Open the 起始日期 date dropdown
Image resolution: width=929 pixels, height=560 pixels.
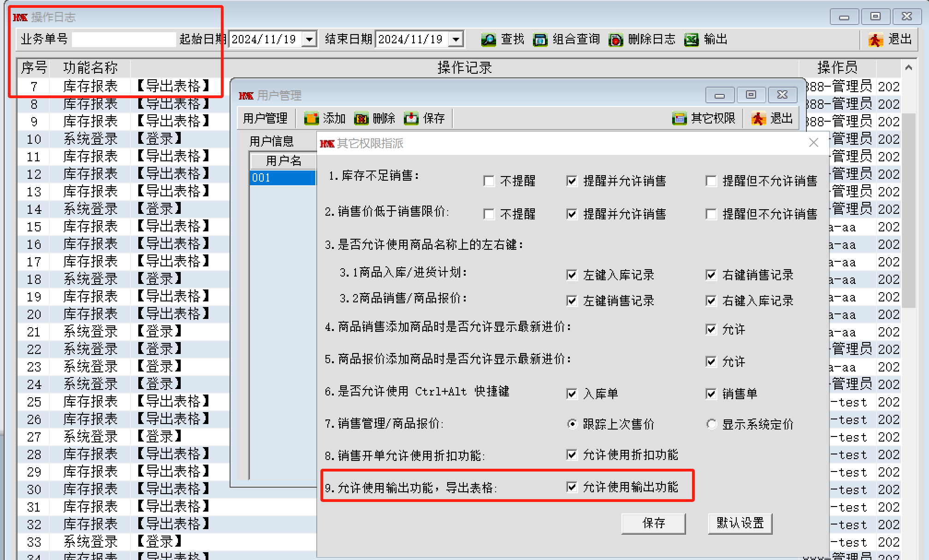tap(309, 39)
